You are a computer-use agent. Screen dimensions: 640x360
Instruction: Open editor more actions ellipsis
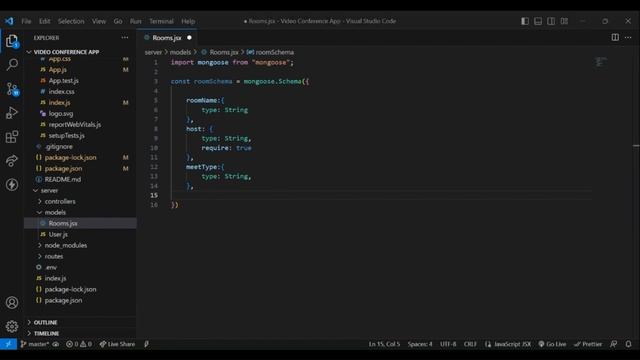[x=628, y=38]
